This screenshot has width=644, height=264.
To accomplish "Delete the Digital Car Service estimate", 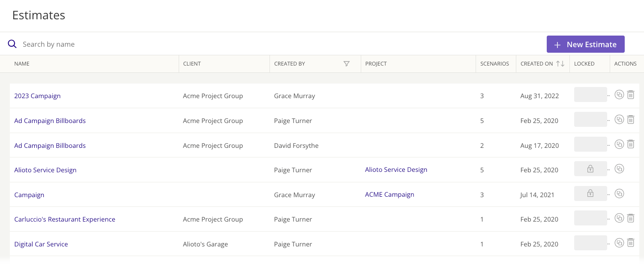I will click(x=631, y=243).
